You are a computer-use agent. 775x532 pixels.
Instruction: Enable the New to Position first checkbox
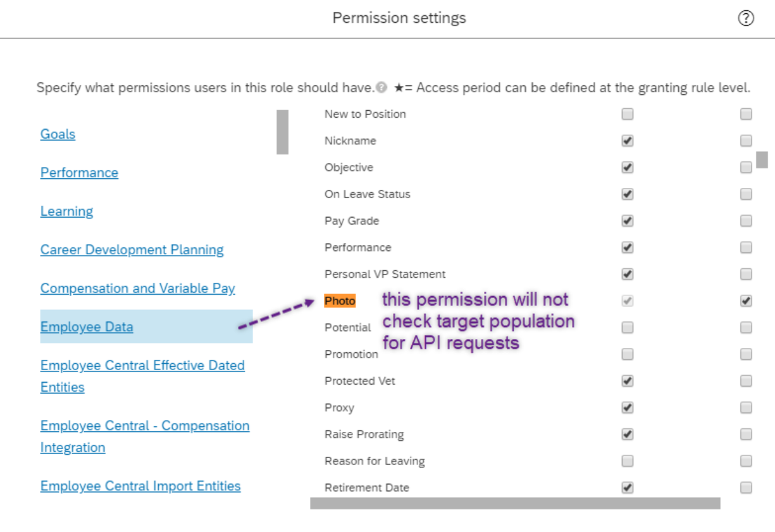tap(627, 114)
